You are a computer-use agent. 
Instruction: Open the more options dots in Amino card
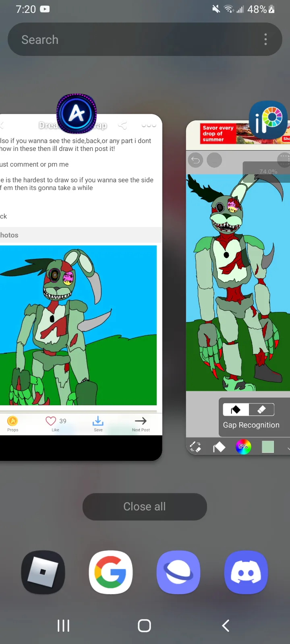(x=149, y=126)
